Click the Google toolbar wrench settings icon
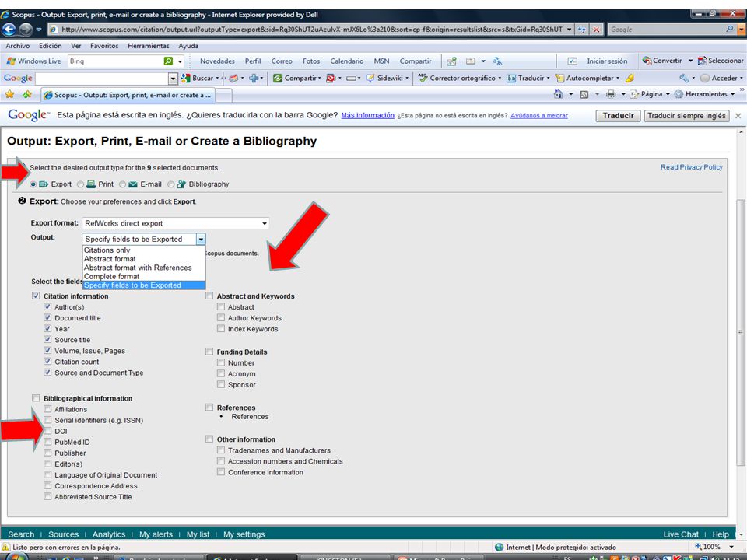Viewport: 747px width, 560px height. [x=684, y=78]
